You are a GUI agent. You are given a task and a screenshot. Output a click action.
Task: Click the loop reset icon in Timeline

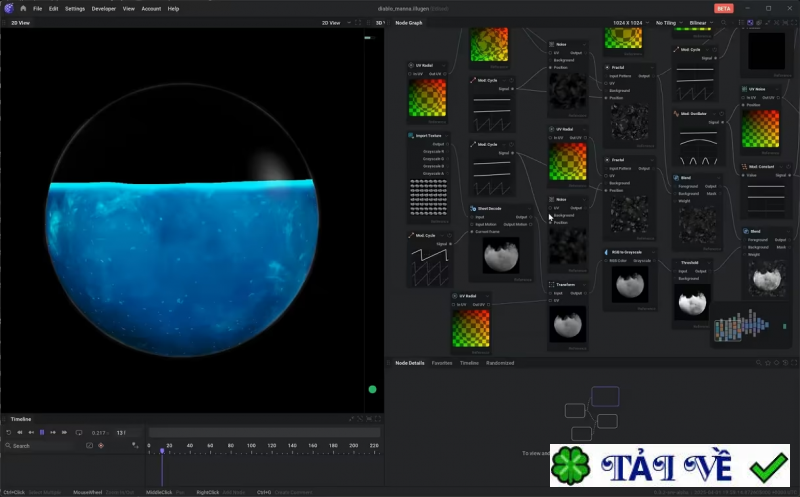click(9, 432)
